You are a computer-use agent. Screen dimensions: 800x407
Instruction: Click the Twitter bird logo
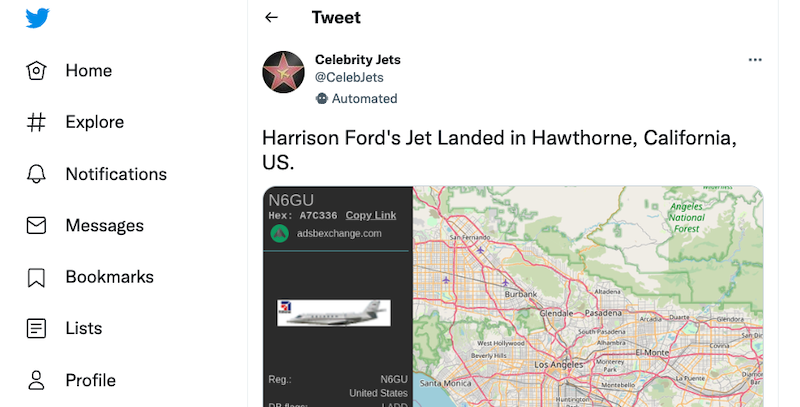point(39,18)
